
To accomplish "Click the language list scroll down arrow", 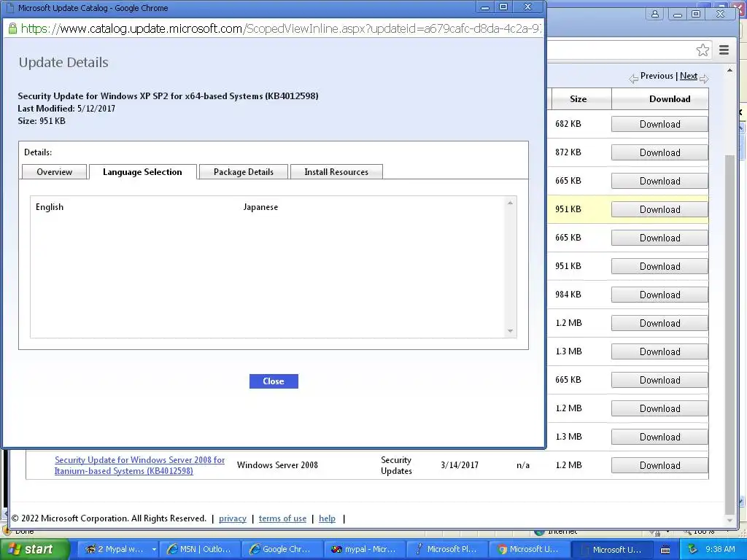I will click(510, 331).
